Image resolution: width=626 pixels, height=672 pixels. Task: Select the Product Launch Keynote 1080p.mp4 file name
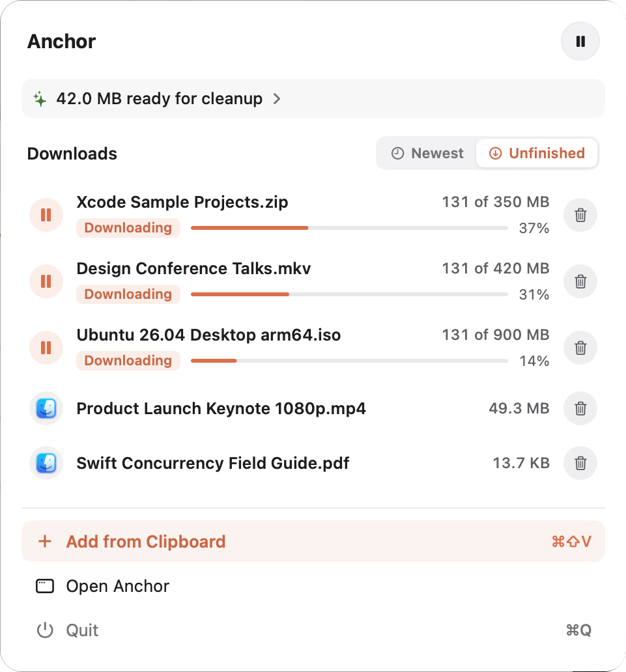point(221,408)
